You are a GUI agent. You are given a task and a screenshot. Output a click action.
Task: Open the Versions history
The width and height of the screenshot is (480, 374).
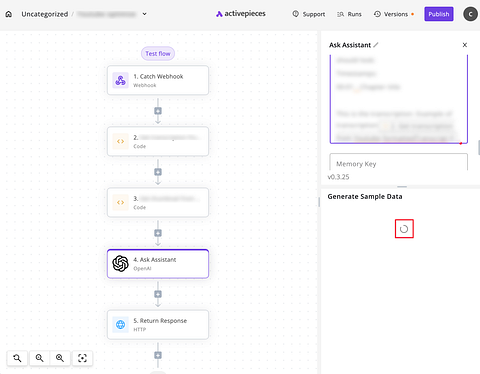pos(394,14)
